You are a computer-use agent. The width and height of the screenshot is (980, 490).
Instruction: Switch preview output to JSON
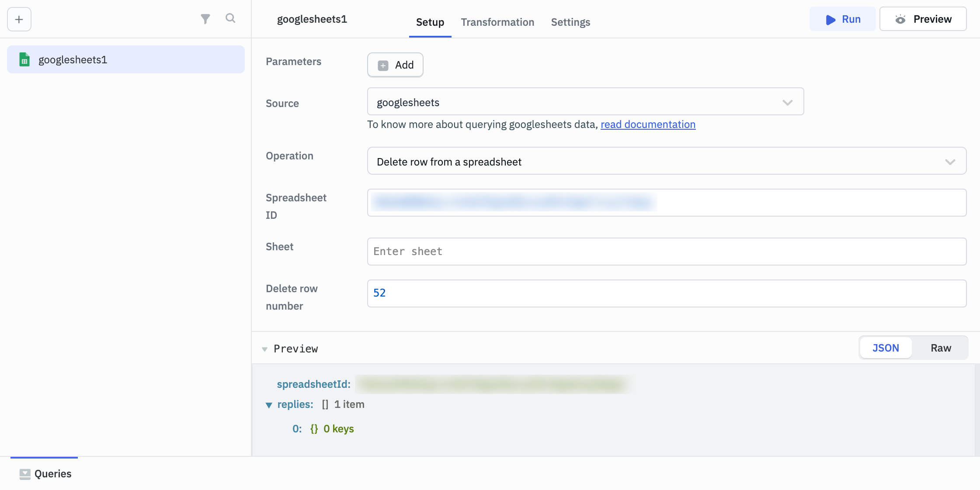click(886, 348)
